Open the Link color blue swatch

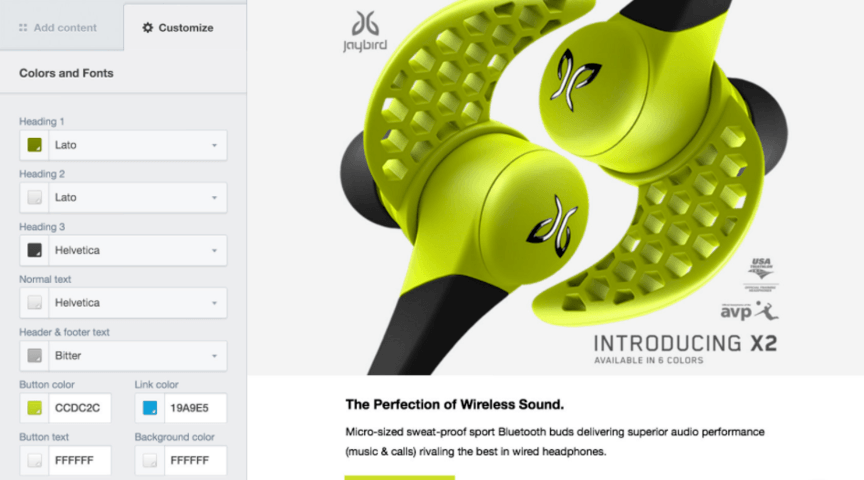pos(150,408)
